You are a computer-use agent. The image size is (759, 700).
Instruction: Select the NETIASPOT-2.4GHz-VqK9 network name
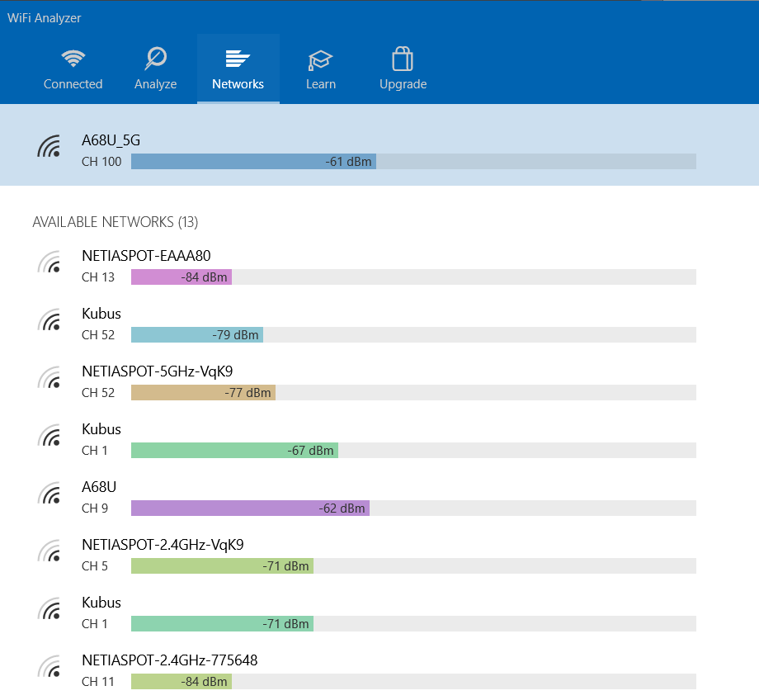163,545
